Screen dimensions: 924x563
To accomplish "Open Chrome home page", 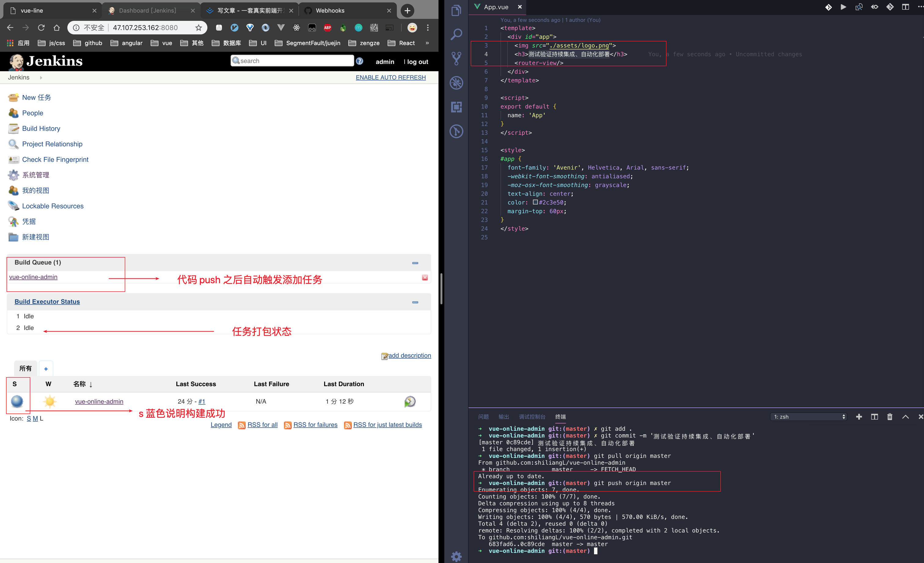I will click(x=57, y=27).
